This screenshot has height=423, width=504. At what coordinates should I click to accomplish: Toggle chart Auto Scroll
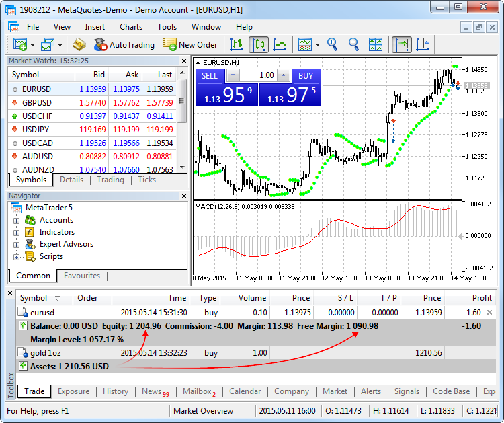[401, 44]
